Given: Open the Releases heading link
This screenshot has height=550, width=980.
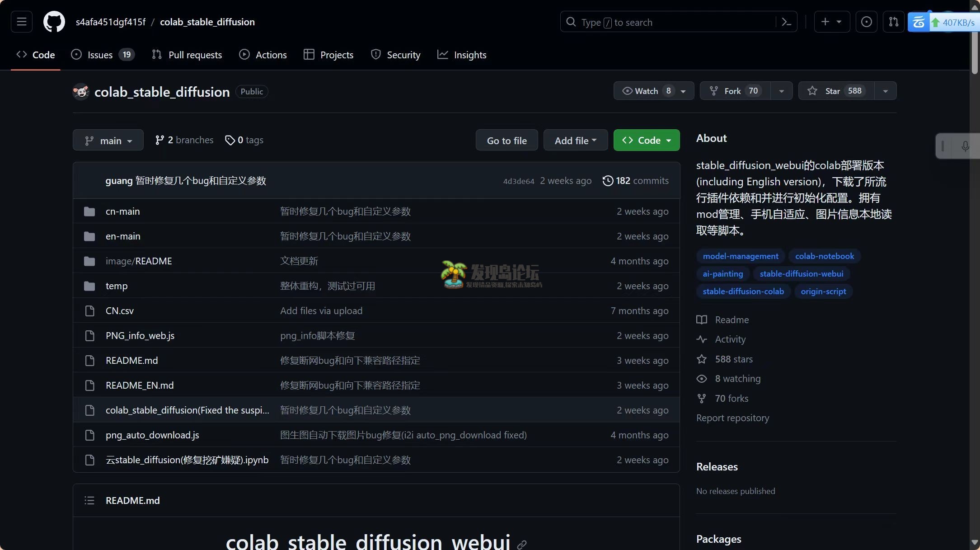Looking at the screenshot, I should [717, 467].
